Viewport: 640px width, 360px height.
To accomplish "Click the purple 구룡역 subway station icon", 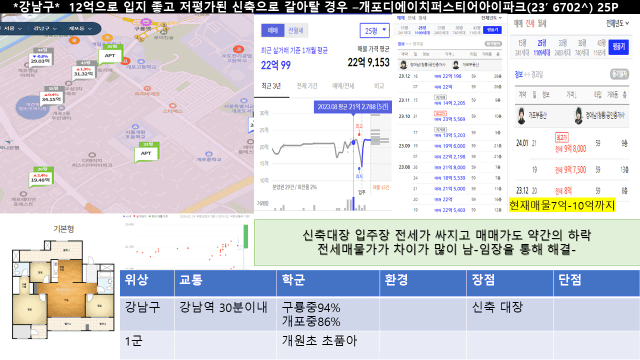I will pyautogui.click(x=146, y=22).
